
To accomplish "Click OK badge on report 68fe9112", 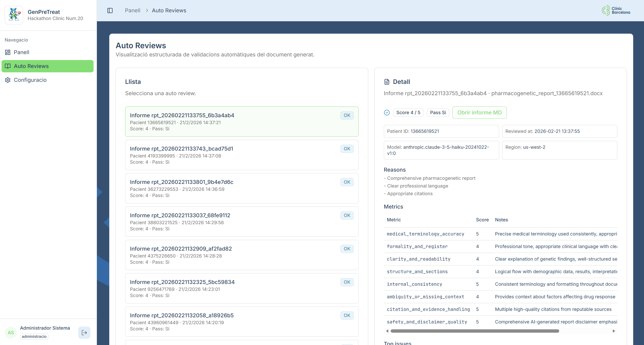I will (x=347, y=215).
